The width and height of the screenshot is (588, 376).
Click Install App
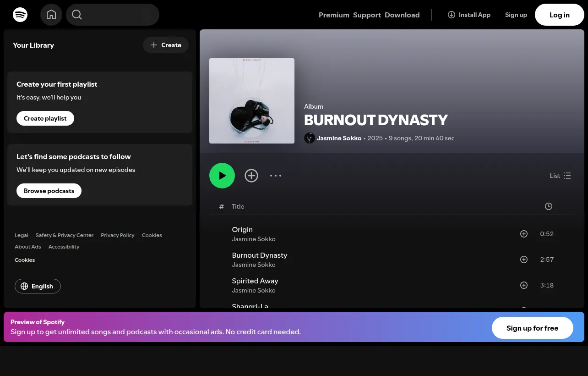pyautogui.click(x=469, y=15)
